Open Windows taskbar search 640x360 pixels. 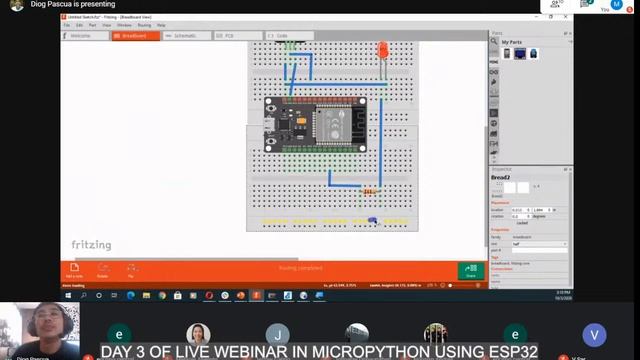click(84, 295)
